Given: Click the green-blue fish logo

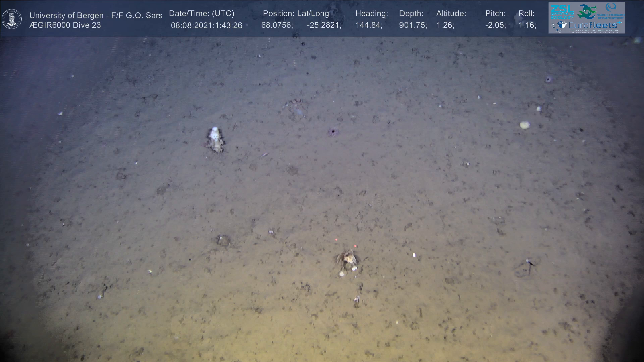Looking at the screenshot, I should pos(587,12).
